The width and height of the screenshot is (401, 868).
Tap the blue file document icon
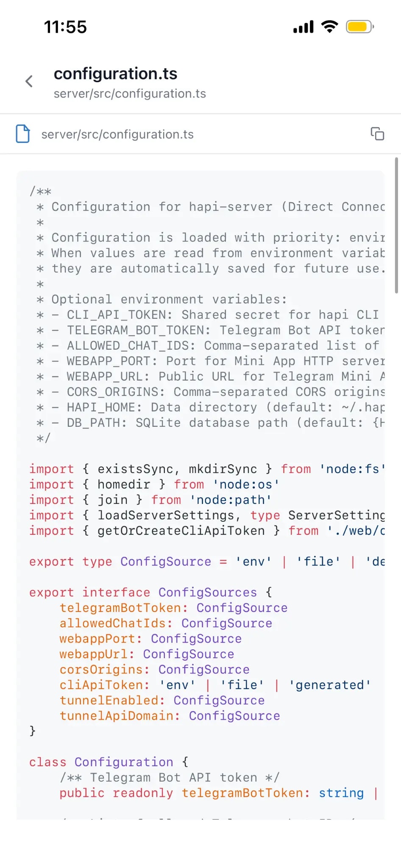click(x=23, y=134)
